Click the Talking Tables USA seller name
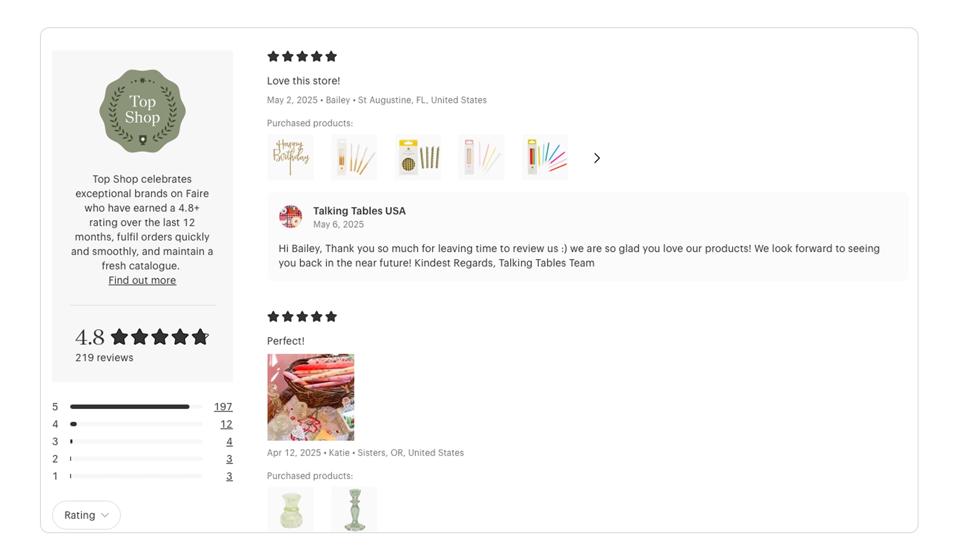The width and height of the screenshot is (959, 560). [359, 211]
